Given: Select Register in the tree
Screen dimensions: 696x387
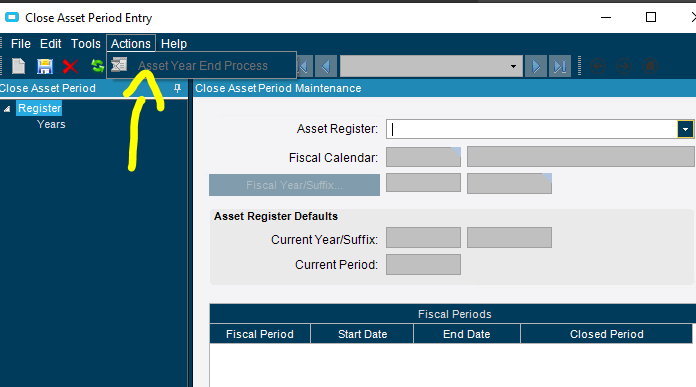Looking at the screenshot, I should [39, 108].
